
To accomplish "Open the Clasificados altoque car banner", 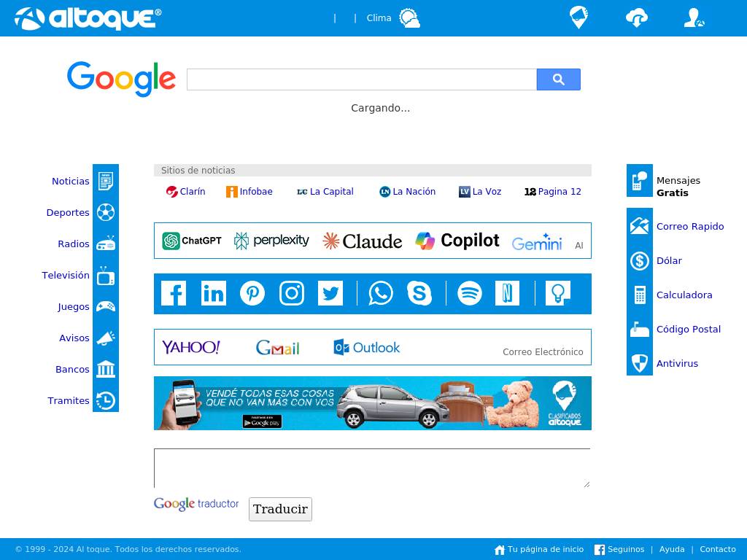I will [x=373, y=403].
